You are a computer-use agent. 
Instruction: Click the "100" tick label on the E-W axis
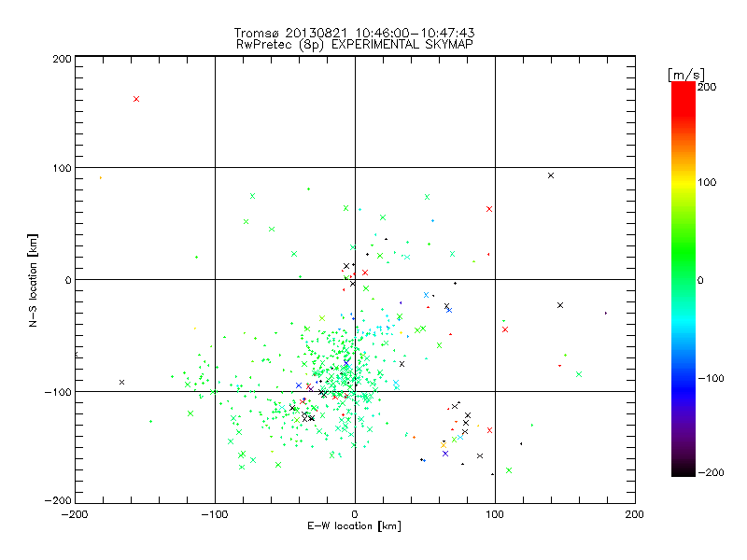pyautogui.click(x=495, y=514)
